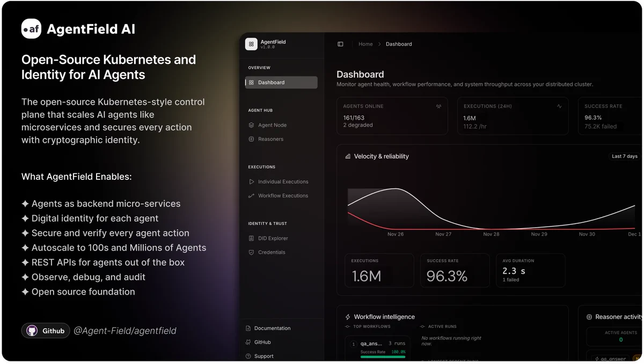The height and width of the screenshot is (364, 644).
Task: Click the '2 degraded' status text
Action: coord(358,125)
